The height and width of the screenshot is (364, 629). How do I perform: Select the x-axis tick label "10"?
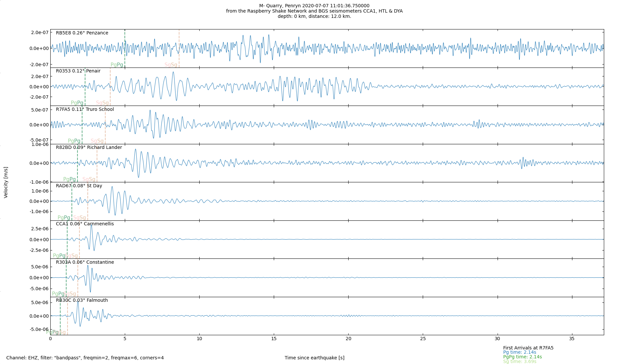point(199,339)
